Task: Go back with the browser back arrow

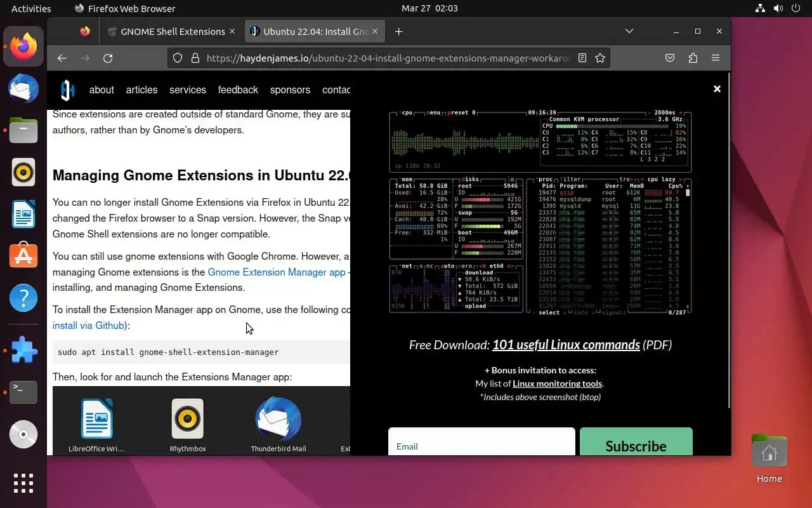Action: coord(62,58)
